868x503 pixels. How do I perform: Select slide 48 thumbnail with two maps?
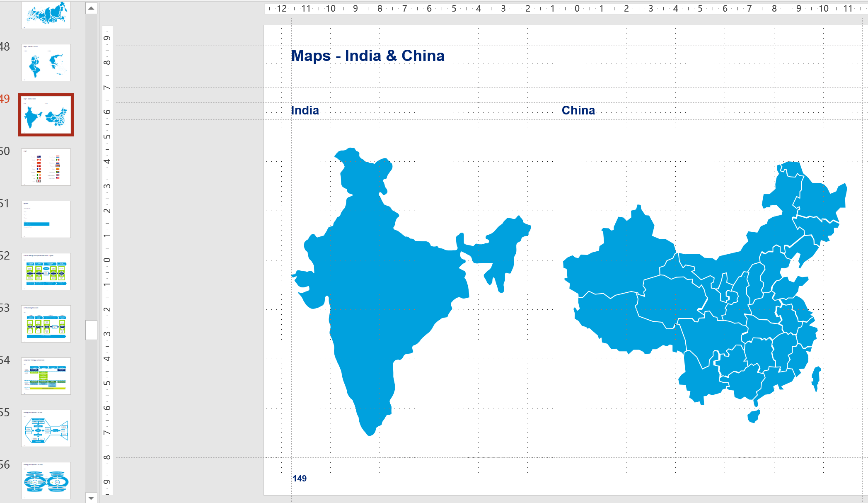click(46, 63)
